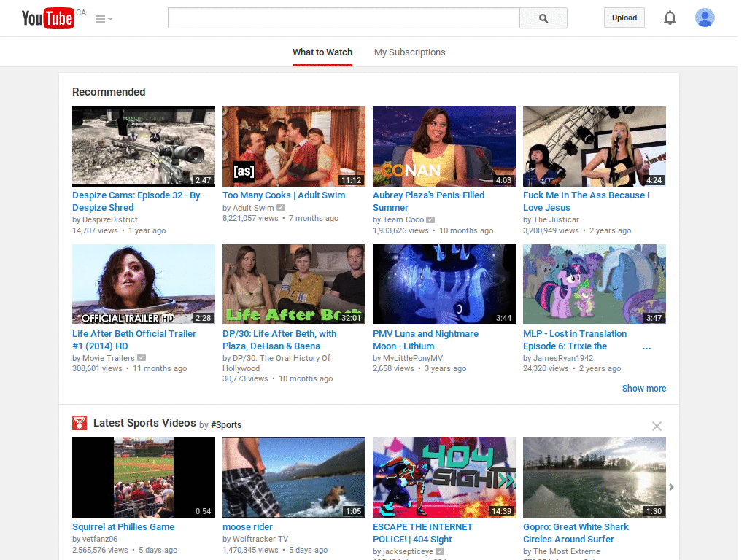Open Despize Cams Episode 32 thumbnail
The width and height of the screenshot is (747, 560).
pos(144,146)
